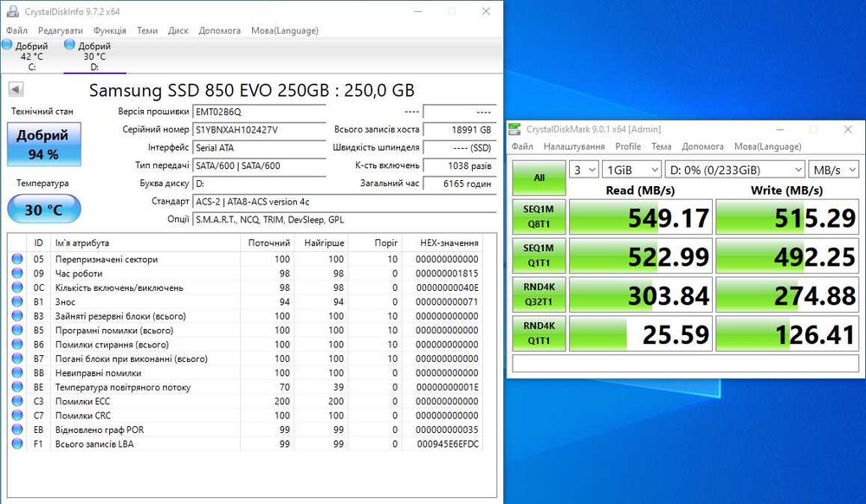
Task: Click status circle for attribute C7 row
Action: [17, 415]
